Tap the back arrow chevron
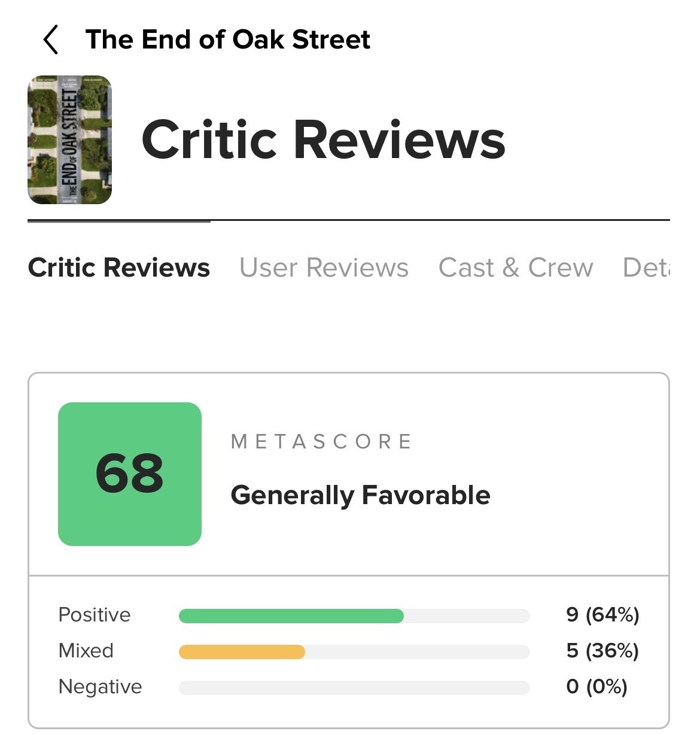Image resolution: width=700 pixels, height=734 pixels. point(51,40)
